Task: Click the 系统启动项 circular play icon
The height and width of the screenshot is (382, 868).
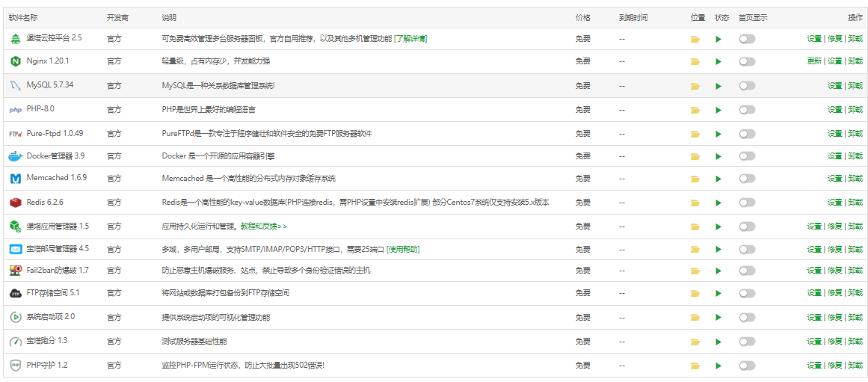Action: 15,317
